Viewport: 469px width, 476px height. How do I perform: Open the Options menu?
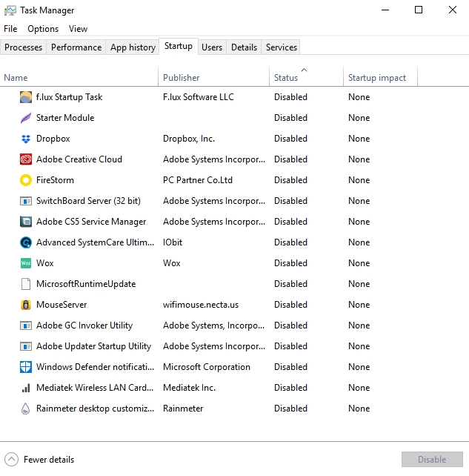[43, 29]
